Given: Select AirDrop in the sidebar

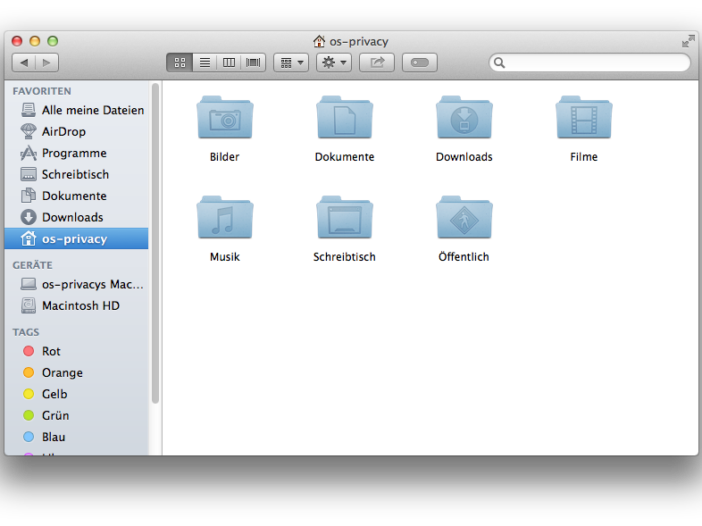Looking at the screenshot, I should [x=77, y=132].
